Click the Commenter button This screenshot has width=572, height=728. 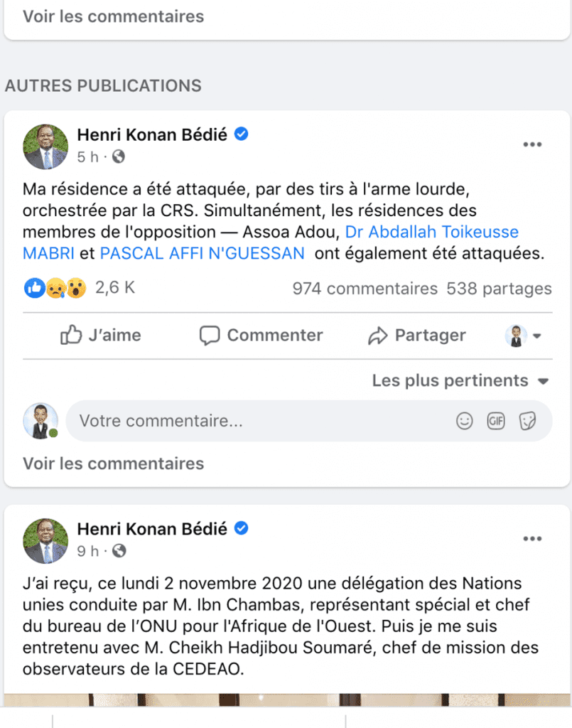(x=261, y=336)
